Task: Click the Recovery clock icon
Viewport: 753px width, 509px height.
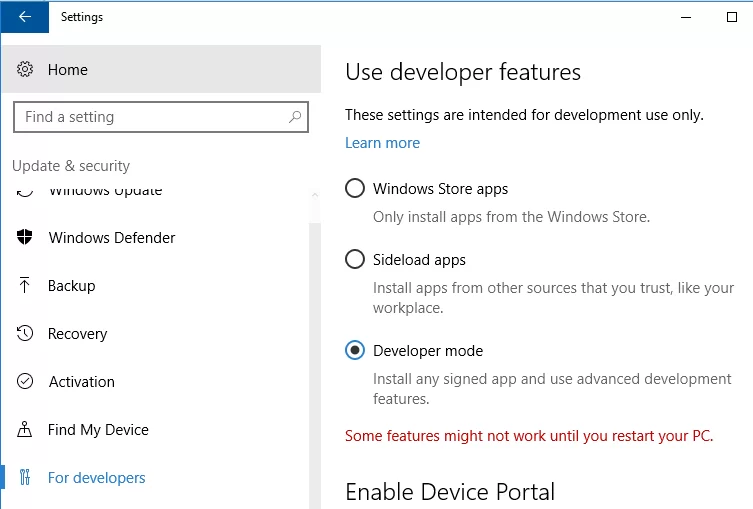Action: click(x=24, y=333)
